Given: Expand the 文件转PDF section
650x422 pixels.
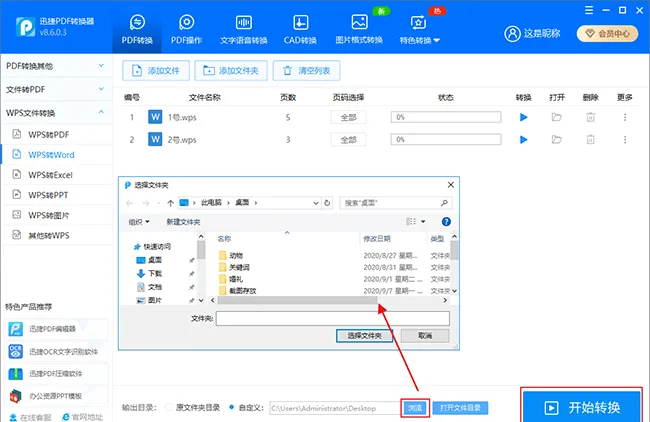Looking at the screenshot, I should pyautogui.click(x=56, y=90).
